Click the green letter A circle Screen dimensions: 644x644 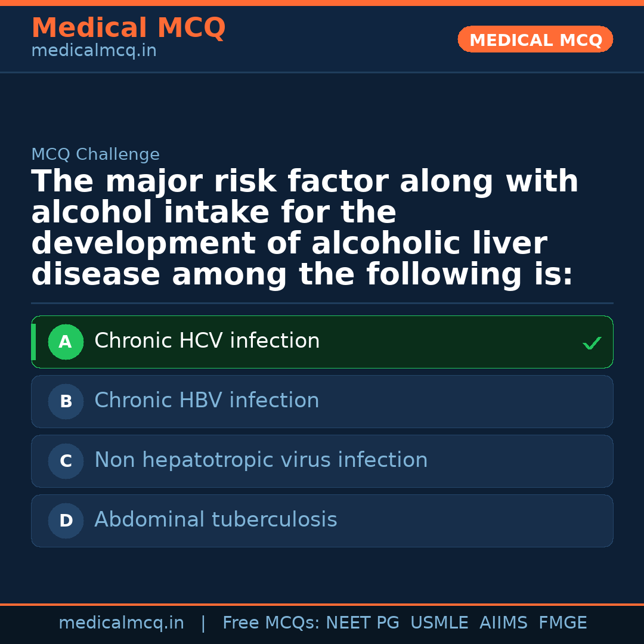(x=66, y=342)
